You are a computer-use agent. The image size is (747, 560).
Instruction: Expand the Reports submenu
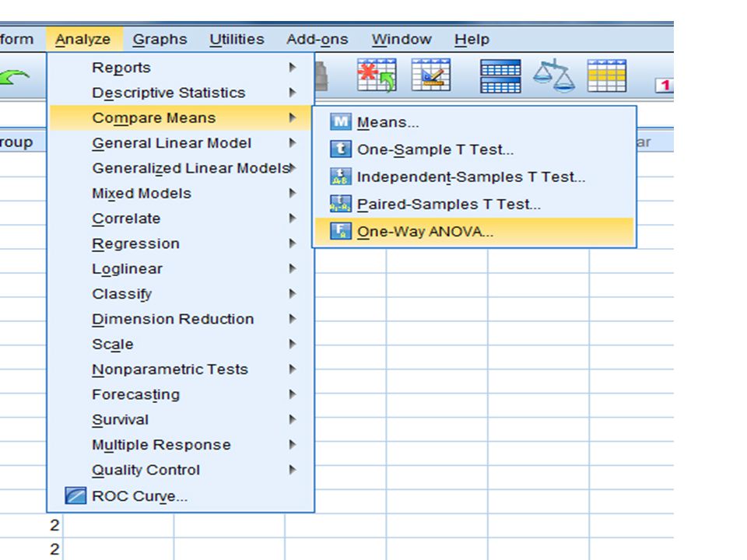pos(181,67)
